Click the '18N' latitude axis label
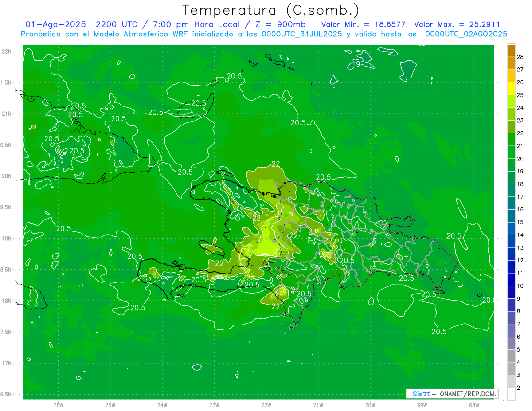Viewport: 532px width, 411px height. point(7,301)
